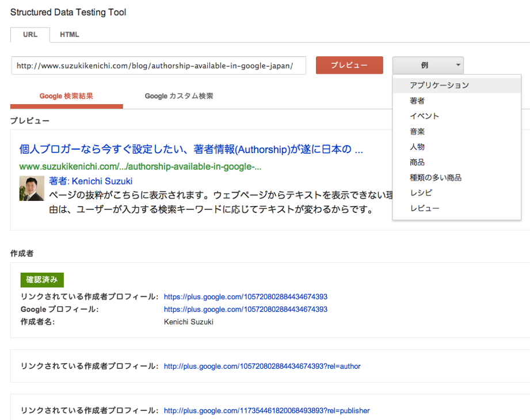Viewport: 530px width, 420px height.
Task: Open the 著者: Kenichi Suzuki link
Action: (90, 181)
